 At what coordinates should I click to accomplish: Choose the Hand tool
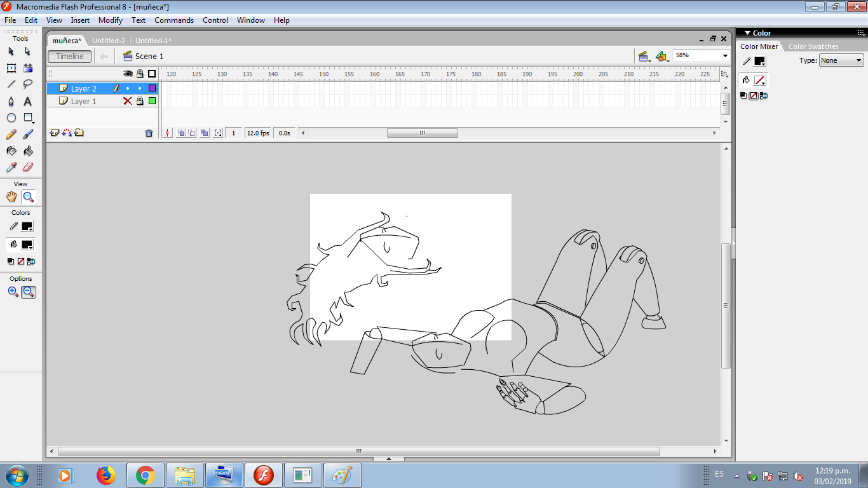tap(11, 197)
